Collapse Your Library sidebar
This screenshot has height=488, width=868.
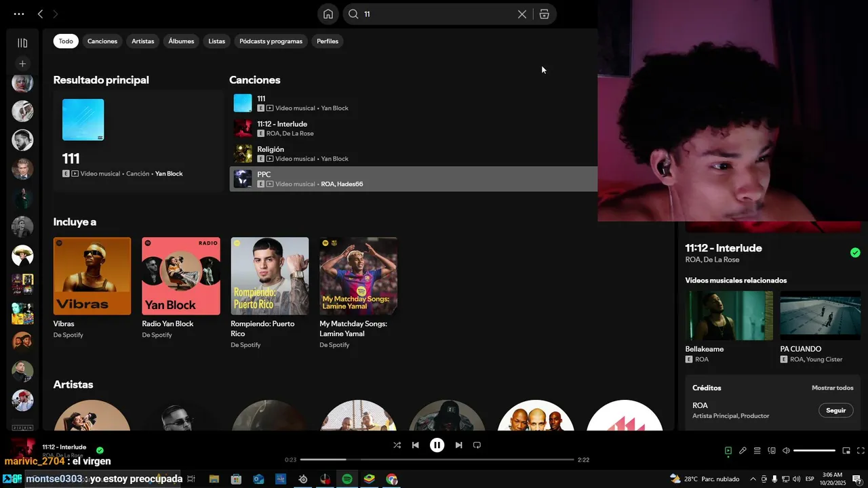click(22, 43)
